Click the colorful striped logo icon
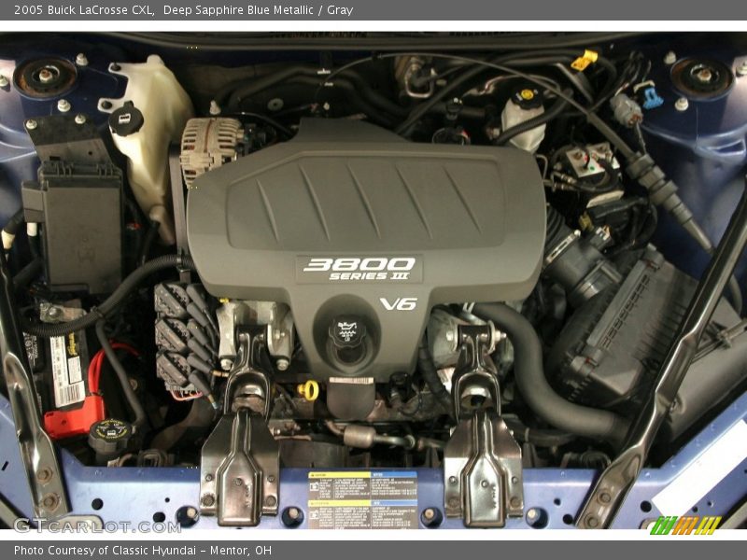747x560 pixels. coord(686,525)
